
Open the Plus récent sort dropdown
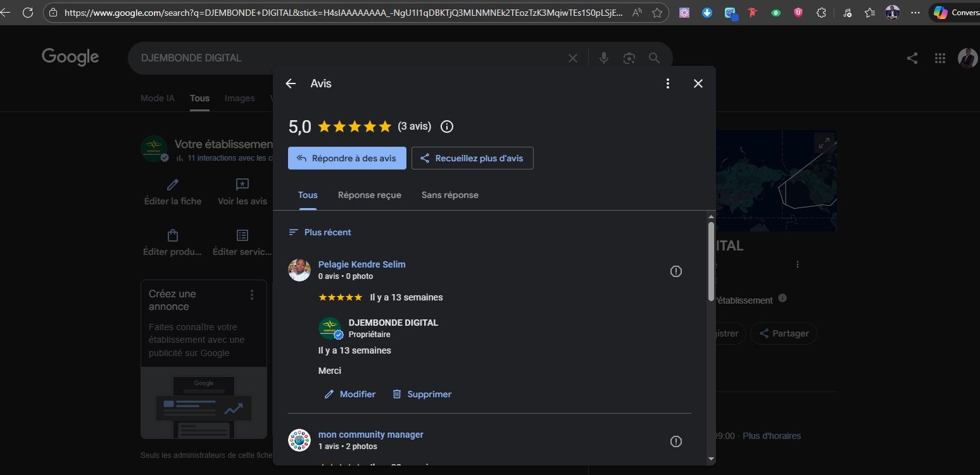pos(320,232)
